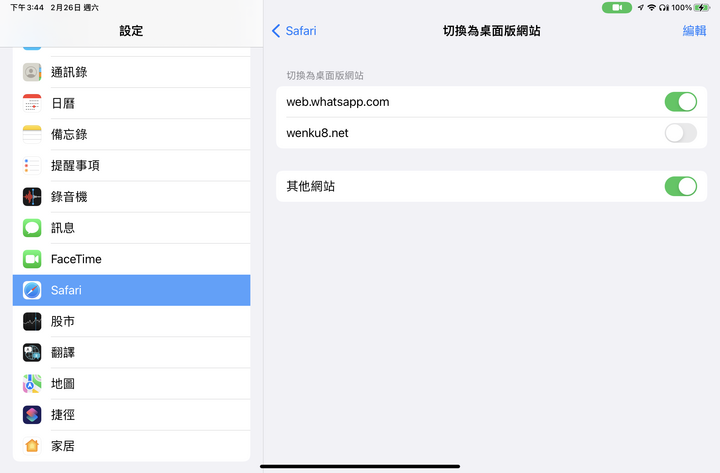Open 備忘錄 settings
720x473 pixels.
tap(131, 135)
